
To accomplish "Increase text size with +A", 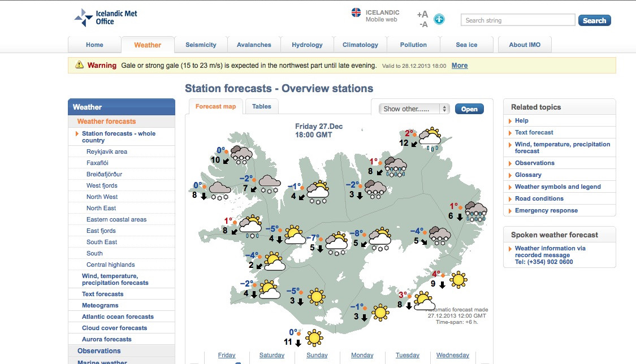I will (422, 14).
